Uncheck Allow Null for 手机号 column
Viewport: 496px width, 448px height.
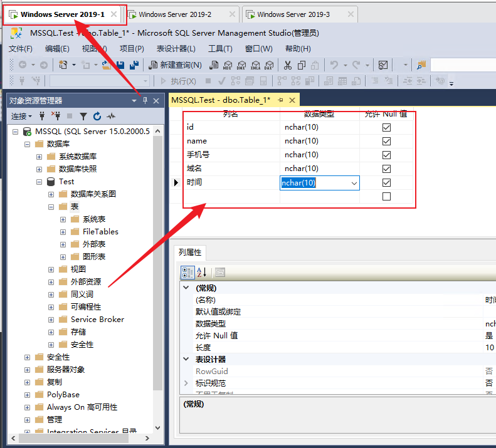pos(386,155)
